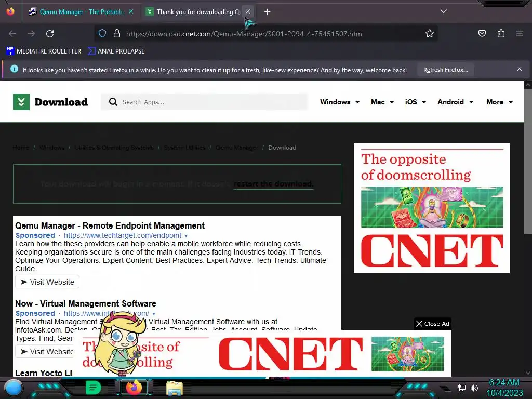
Task: Expand infotoask ad URL dropdown arrow
Action: [x=154, y=314]
